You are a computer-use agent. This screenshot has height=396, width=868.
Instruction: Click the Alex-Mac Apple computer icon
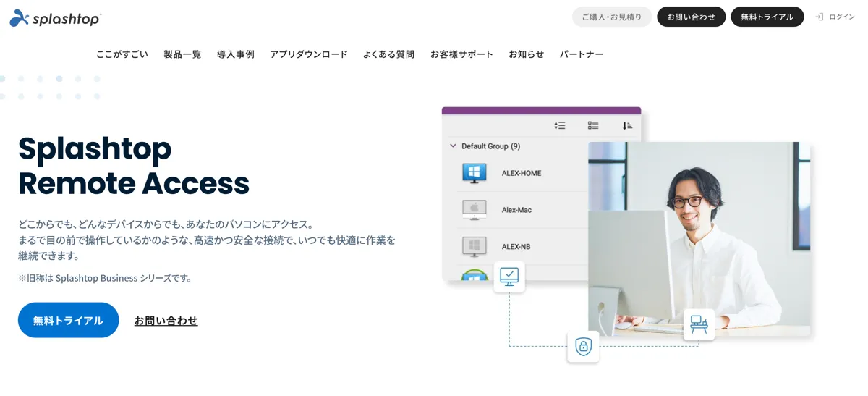coord(475,210)
